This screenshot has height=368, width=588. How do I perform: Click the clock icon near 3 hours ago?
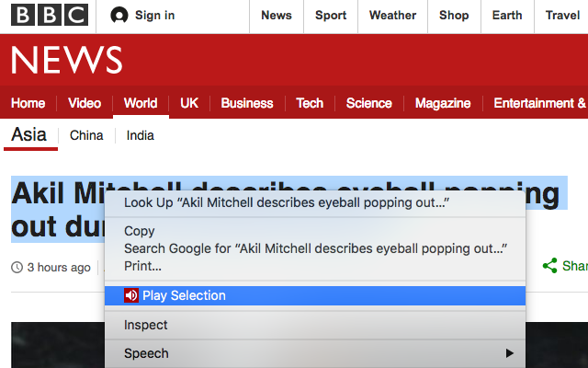[17, 268]
